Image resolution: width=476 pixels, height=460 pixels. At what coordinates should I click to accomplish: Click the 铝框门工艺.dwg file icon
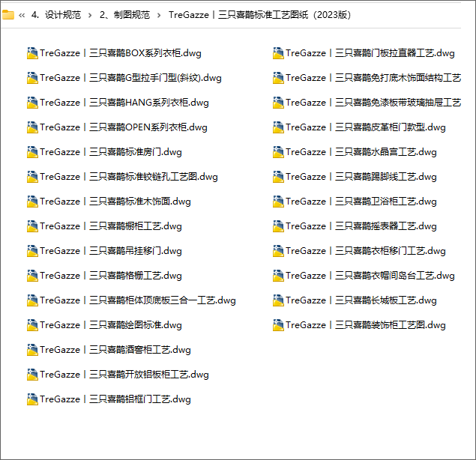[x=32, y=399]
